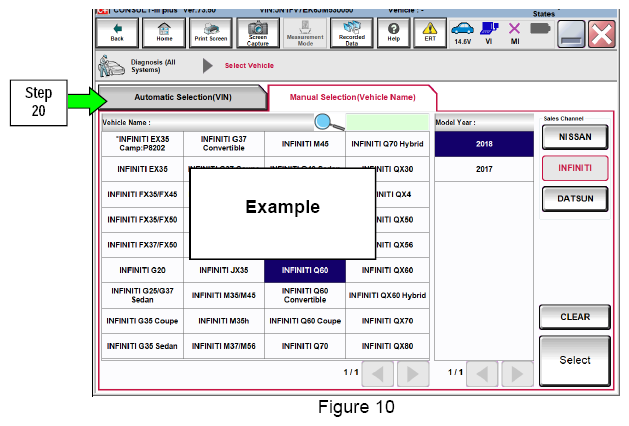This screenshot has width=629, height=426.
Task: Select INFINITI FX35/FX45 vehicle
Action: click(142, 195)
